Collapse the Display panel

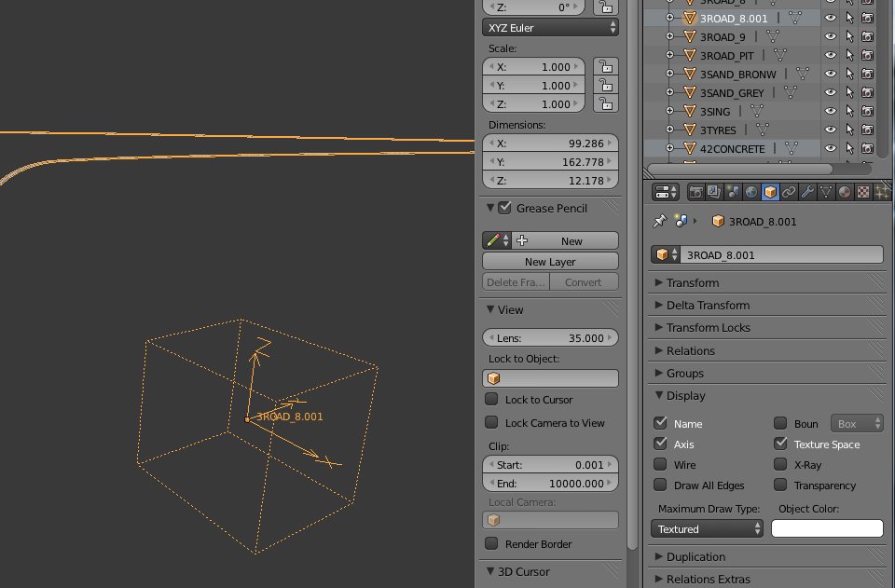659,395
